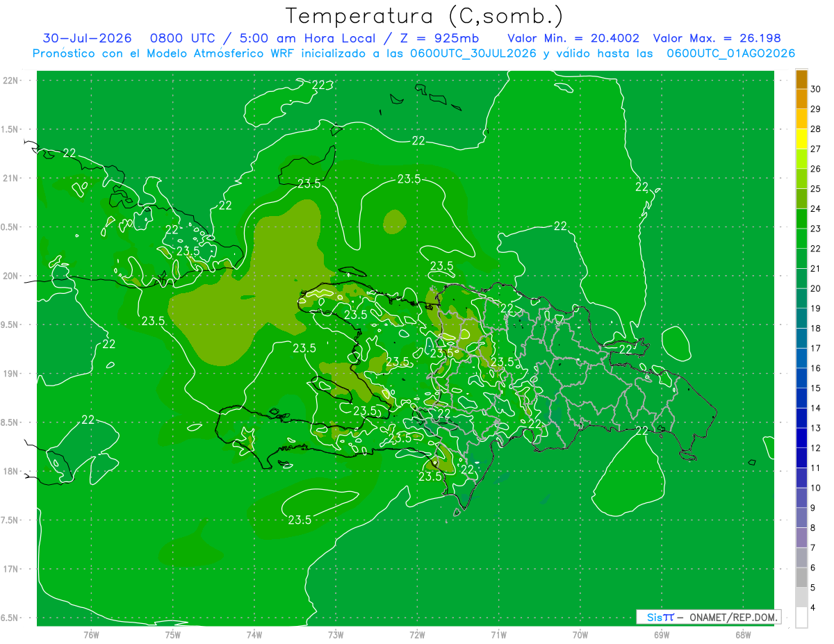
Task: Click the "71W" longitude axis label
Action: tap(498, 634)
